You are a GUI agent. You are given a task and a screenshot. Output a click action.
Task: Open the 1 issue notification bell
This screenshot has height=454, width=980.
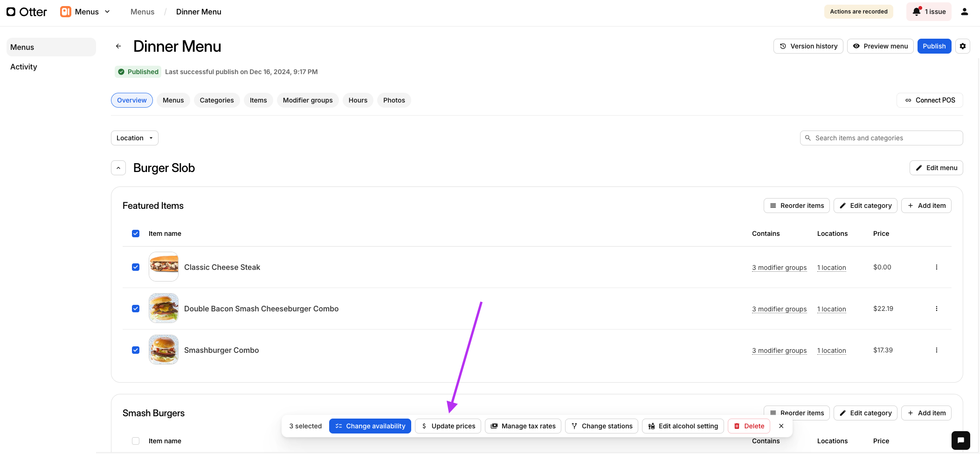tap(929, 12)
